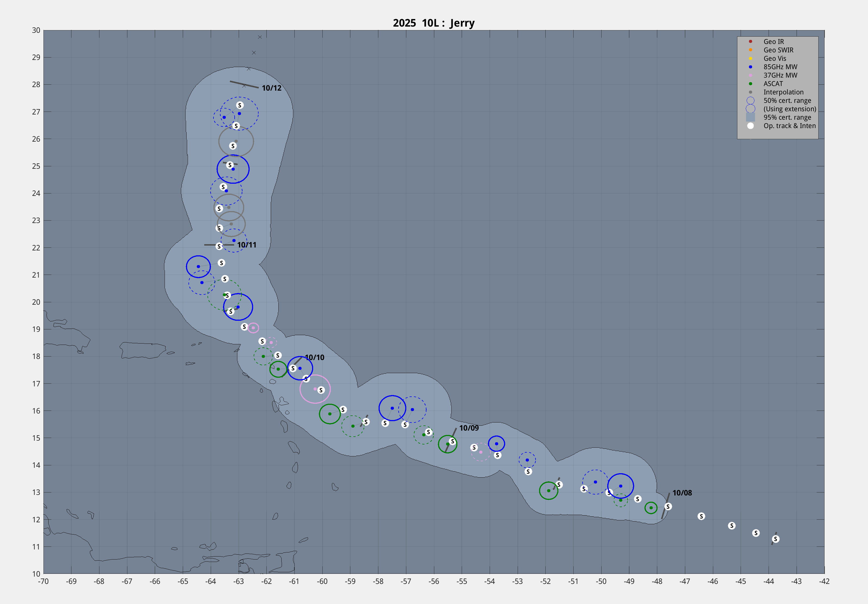The image size is (868, 604).
Task: Click the 10/11 date label
Action: click(247, 245)
